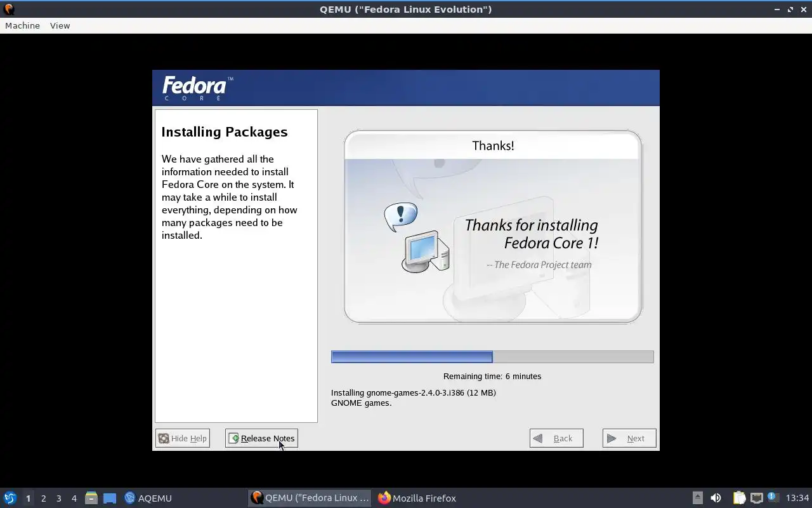This screenshot has height=508, width=812.
Task: Click 'Remaining time: 6 minutes' text
Action: [x=492, y=376]
